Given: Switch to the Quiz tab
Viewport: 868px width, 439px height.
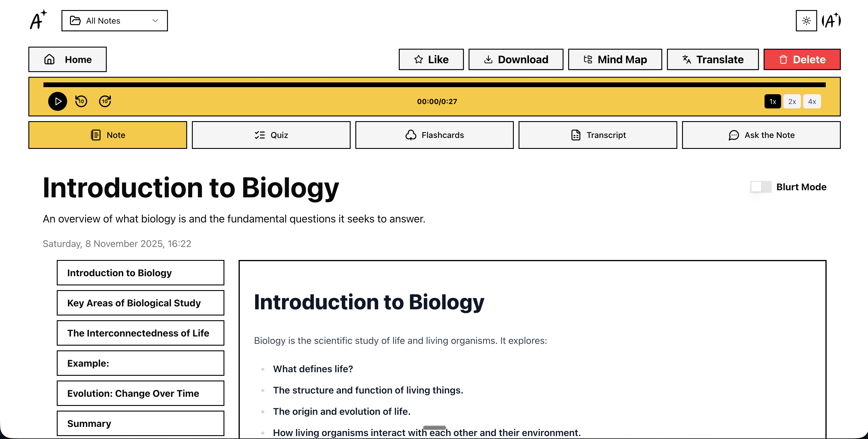Looking at the screenshot, I should (x=271, y=135).
